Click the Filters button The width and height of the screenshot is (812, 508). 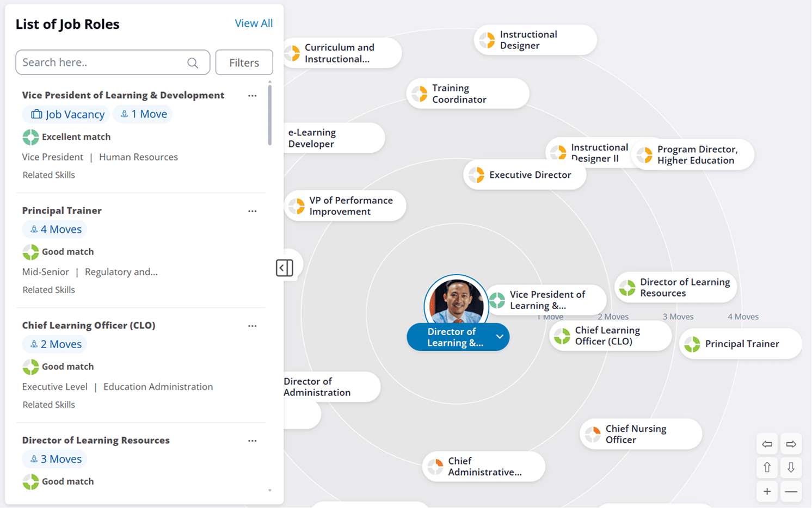coord(244,62)
